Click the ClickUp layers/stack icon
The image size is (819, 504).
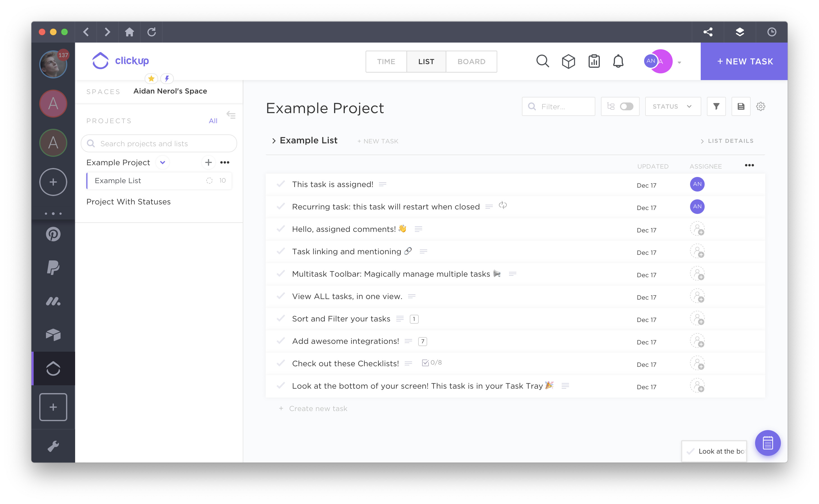pos(740,32)
